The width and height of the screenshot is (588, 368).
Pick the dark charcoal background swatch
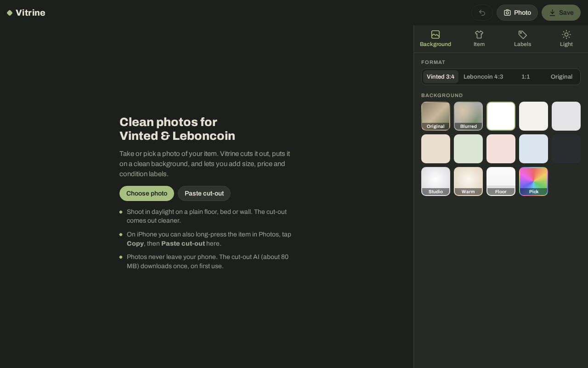[x=566, y=149]
